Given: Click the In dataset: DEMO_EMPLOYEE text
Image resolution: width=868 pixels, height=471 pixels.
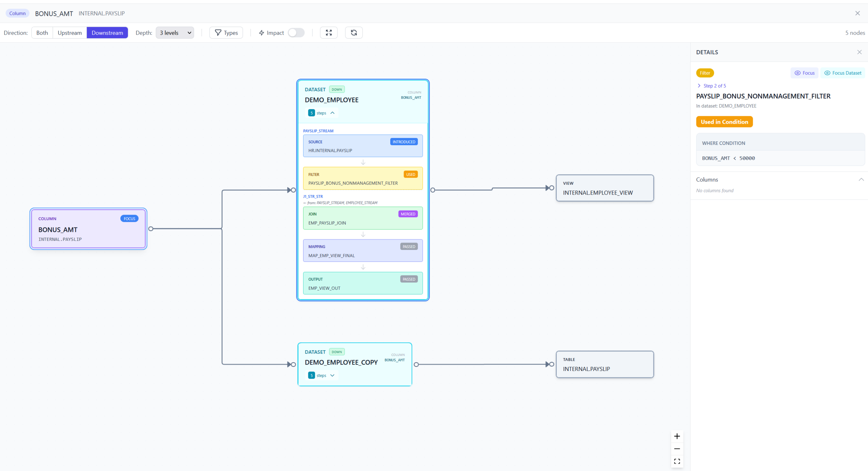Looking at the screenshot, I should pyautogui.click(x=726, y=106).
